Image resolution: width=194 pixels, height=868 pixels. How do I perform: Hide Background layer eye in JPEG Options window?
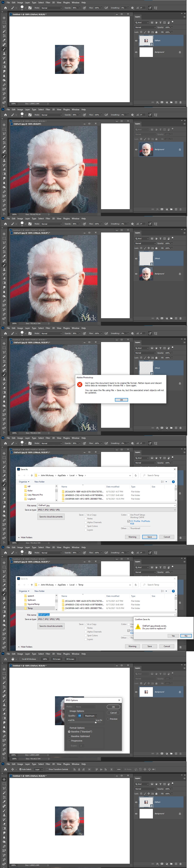click(136, 692)
